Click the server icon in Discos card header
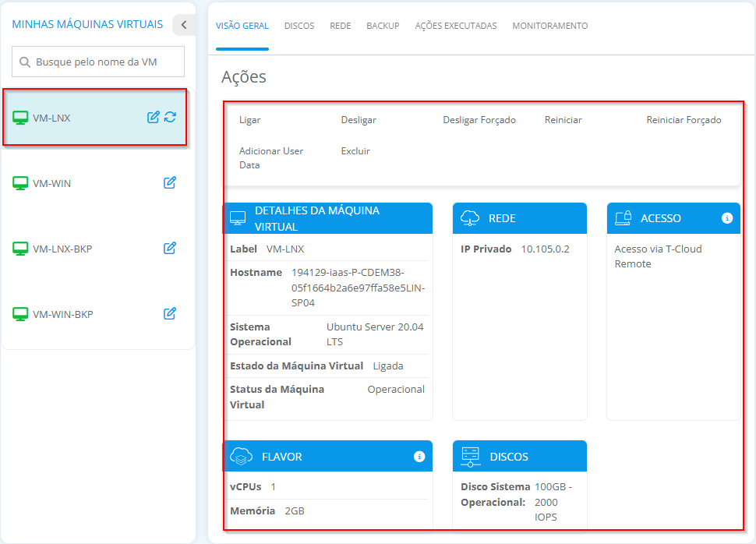 tap(471, 457)
